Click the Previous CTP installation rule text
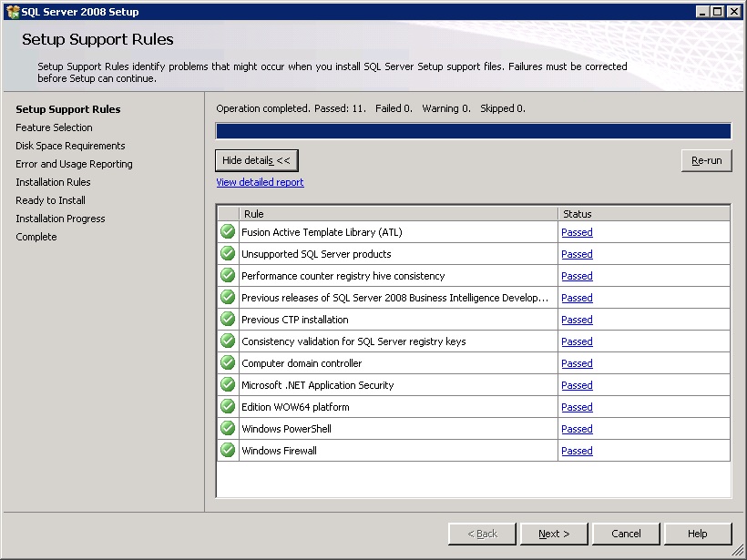 click(295, 320)
